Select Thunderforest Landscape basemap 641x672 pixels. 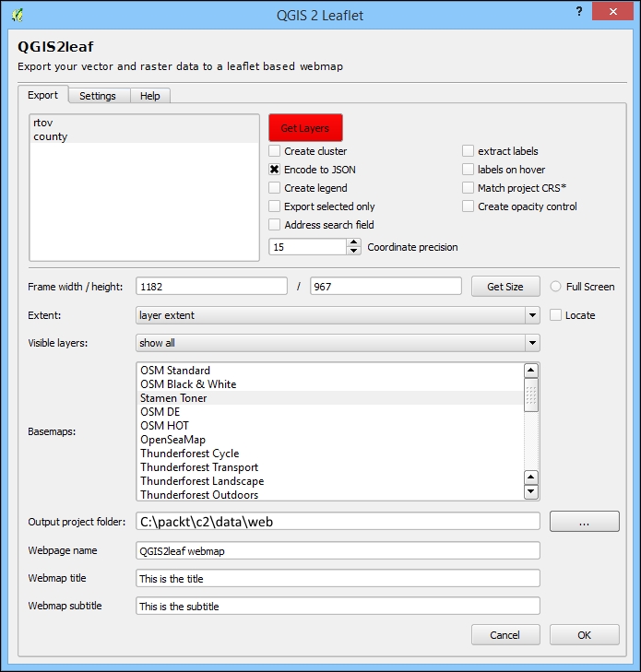coord(330,481)
